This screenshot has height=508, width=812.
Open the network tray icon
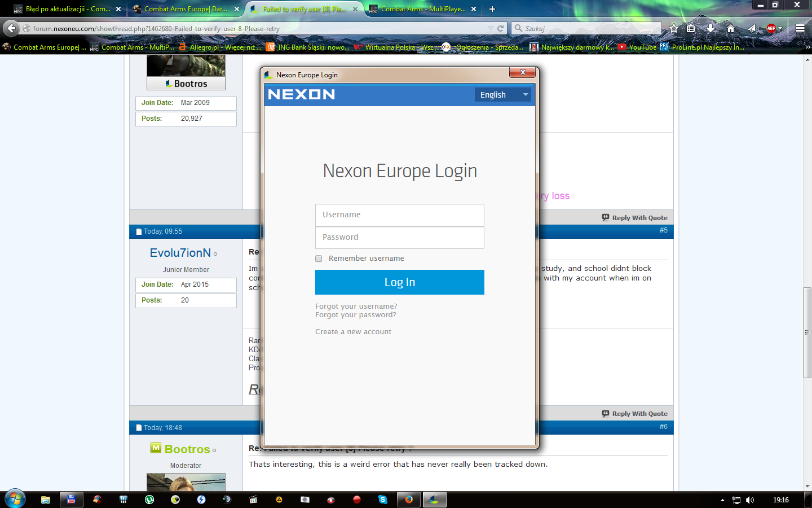point(736,500)
